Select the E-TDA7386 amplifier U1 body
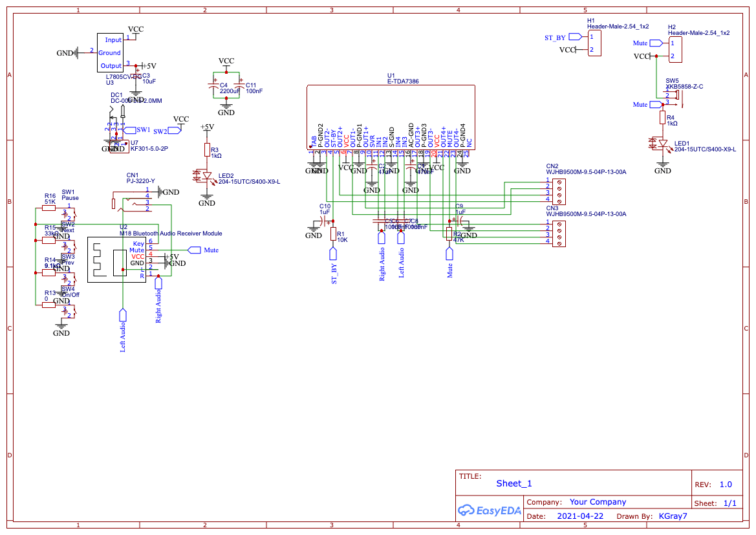 tap(391, 116)
